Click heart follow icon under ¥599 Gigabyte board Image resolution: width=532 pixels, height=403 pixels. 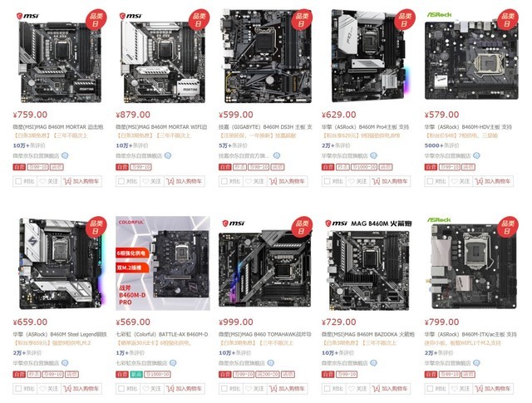coord(249,181)
